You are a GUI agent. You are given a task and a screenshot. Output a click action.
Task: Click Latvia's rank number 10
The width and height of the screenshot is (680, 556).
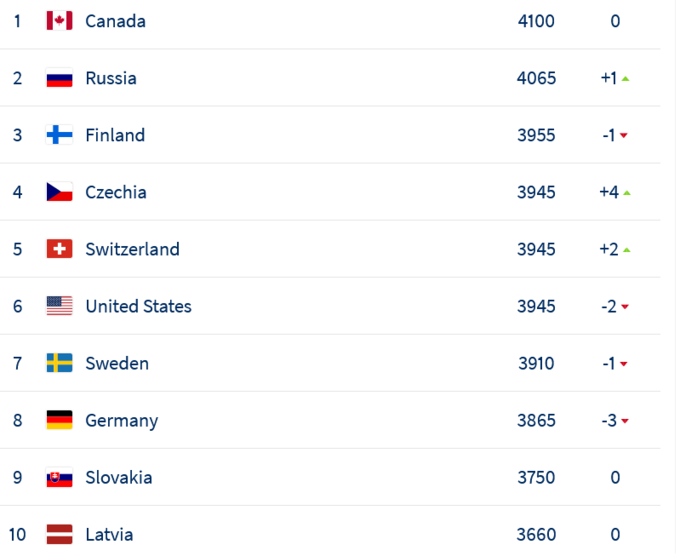17,534
